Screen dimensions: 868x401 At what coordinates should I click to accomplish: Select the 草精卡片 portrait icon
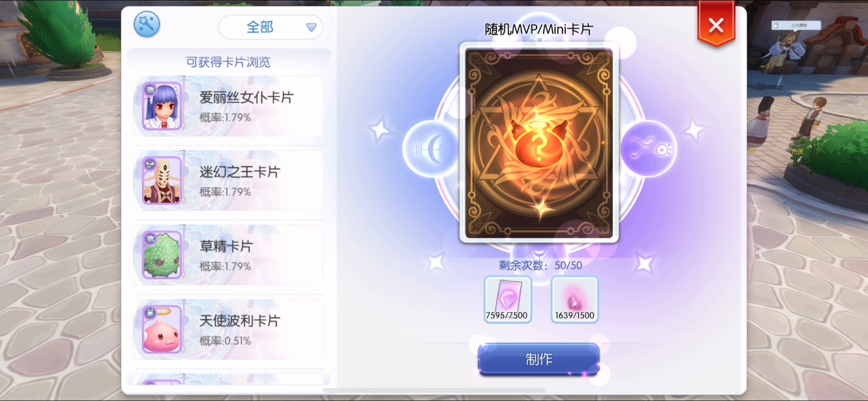click(162, 255)
